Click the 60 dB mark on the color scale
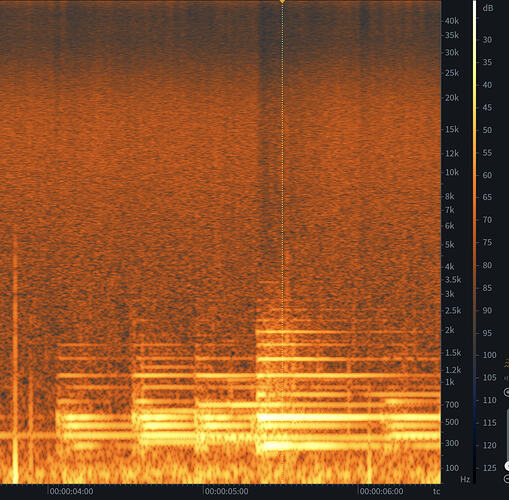This screenshot has width=509, height=500. 487,175
